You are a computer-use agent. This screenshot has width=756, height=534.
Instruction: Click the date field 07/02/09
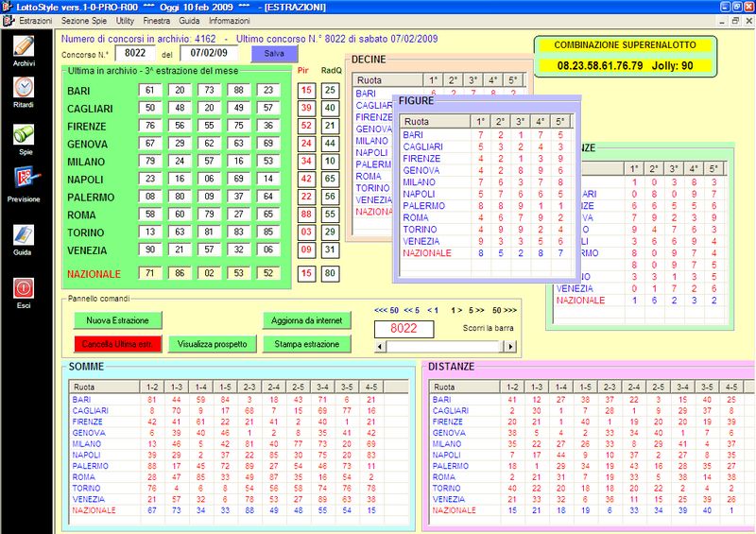pos(208,53)
